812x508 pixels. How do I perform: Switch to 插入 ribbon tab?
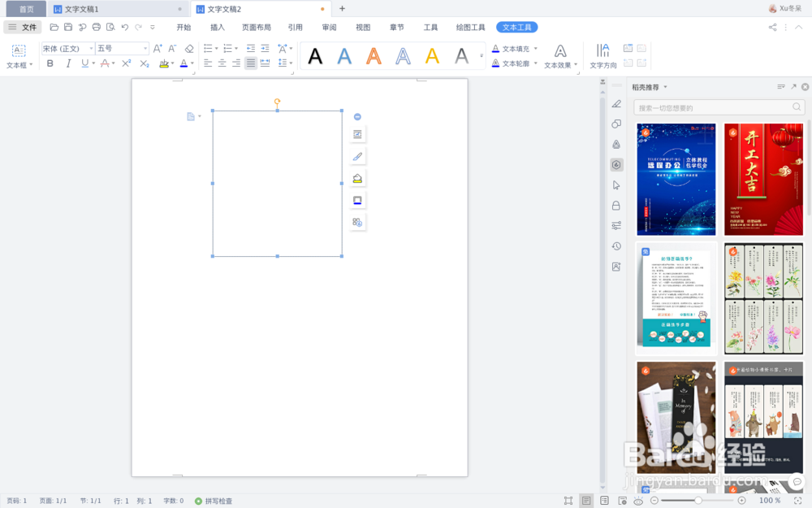pyautogui.click(x=218, y=27)
